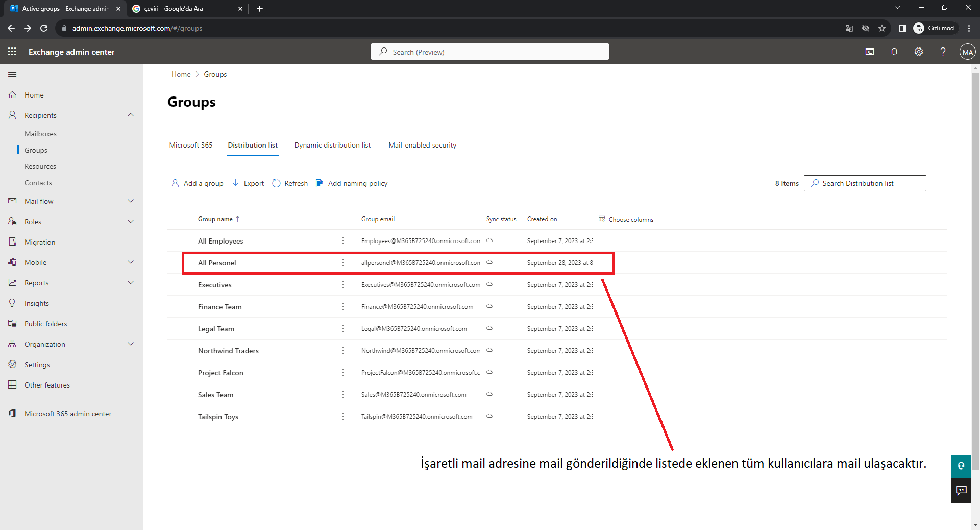Viewport: 980px width, 531px height.
Task: Click Add a group button
Action: point(198,183)
